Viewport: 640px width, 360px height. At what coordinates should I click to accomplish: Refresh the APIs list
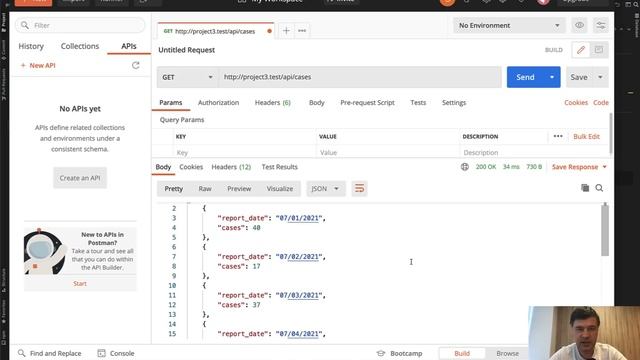(136, 65)
